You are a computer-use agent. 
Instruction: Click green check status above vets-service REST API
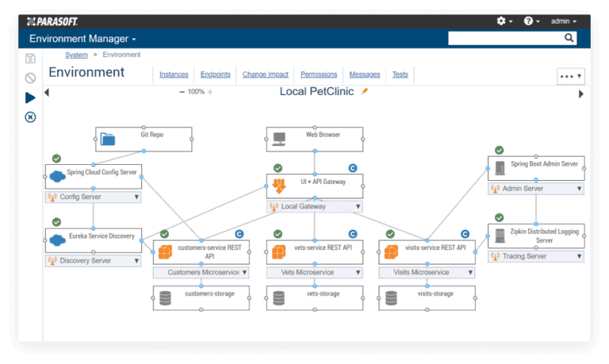tap(278, 234)
